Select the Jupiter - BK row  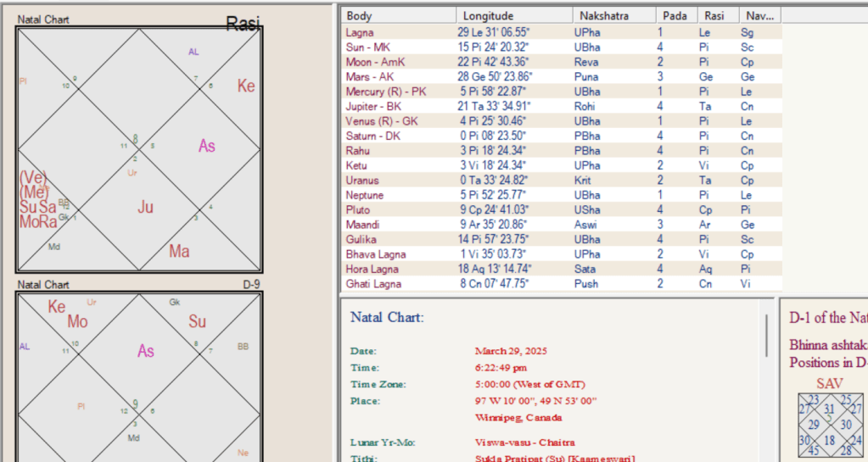(368, 106)
